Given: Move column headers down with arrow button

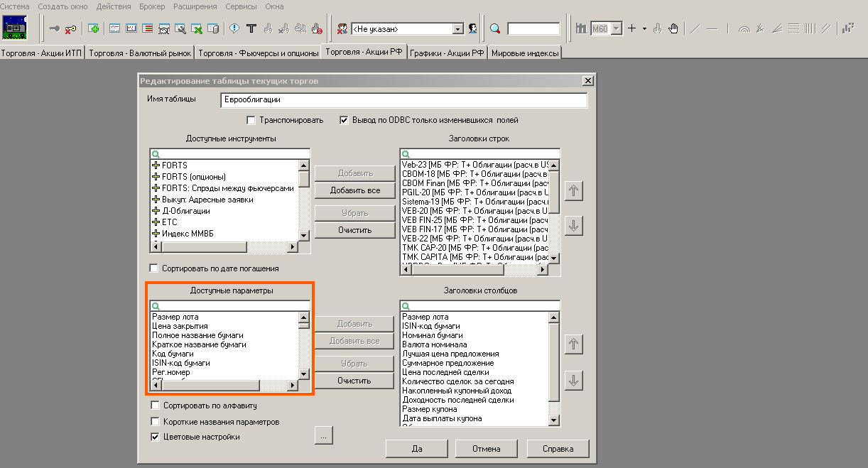Looking at the screenshot, I should point(574,381).
